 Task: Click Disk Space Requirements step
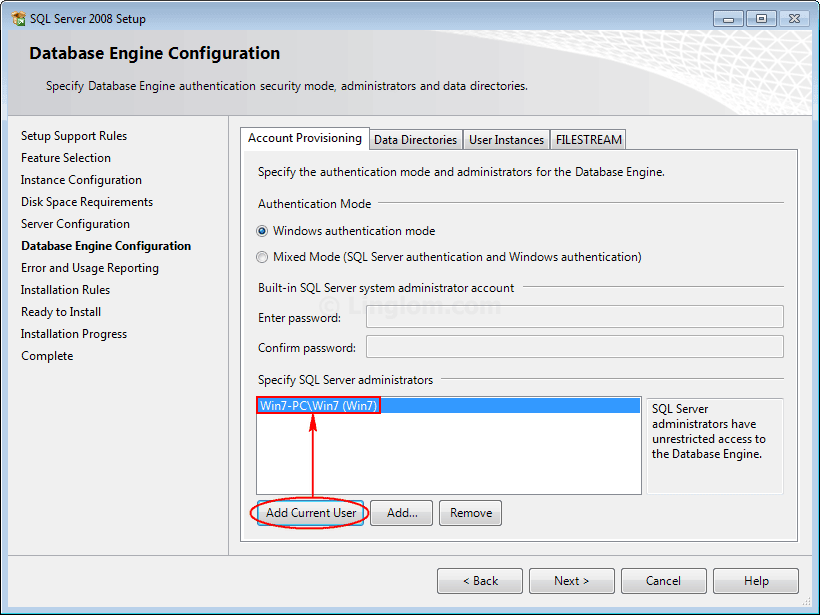87,202
